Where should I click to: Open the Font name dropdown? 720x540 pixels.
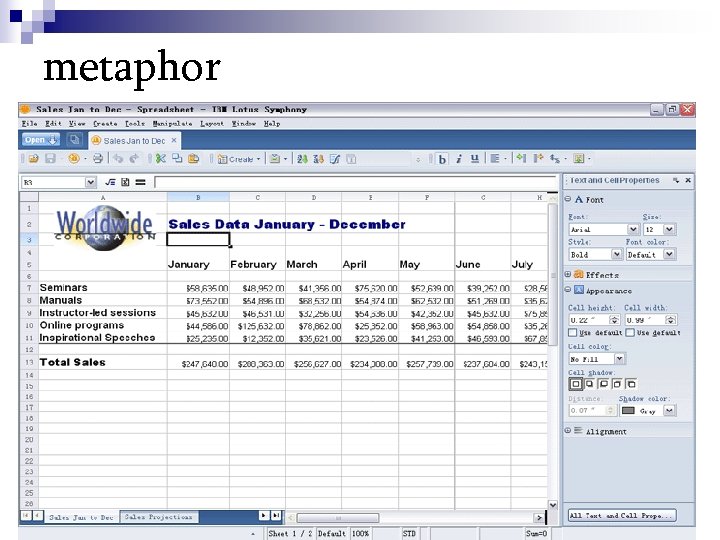633,229
